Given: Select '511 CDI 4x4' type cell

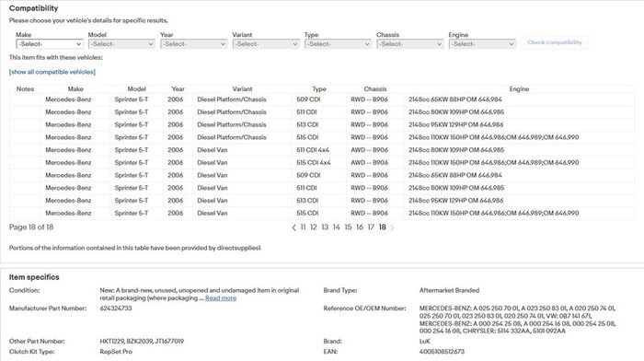Looking at the screenshot, I should pyautogui.click(x=313, y=150).
